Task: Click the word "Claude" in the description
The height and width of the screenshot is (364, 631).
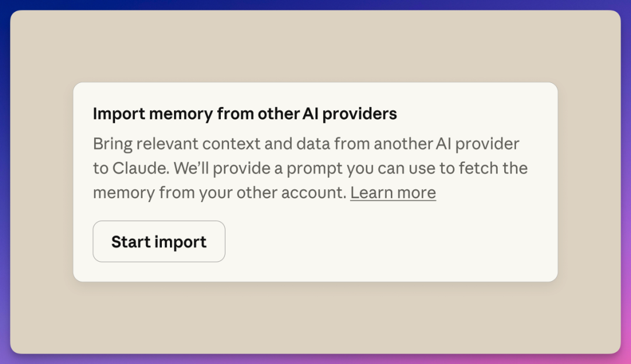Action: 138,168
